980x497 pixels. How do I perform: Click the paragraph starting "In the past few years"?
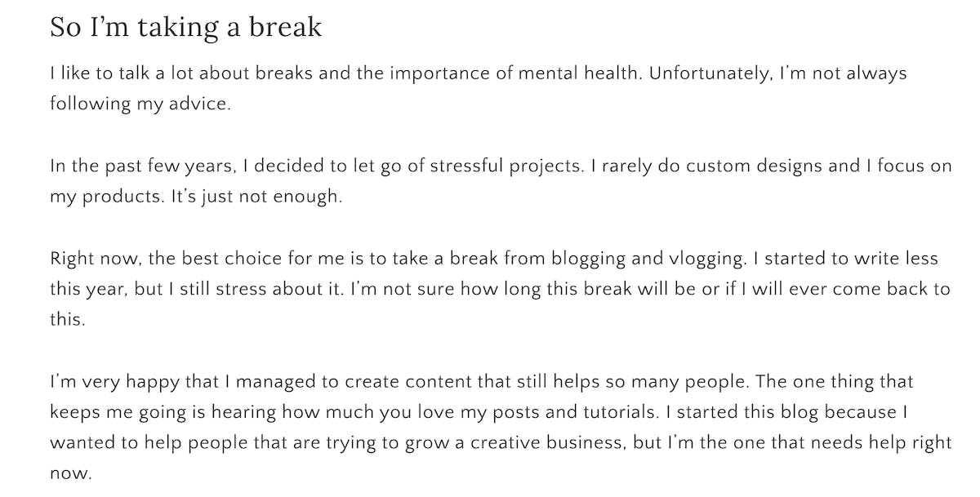(501, 182)
